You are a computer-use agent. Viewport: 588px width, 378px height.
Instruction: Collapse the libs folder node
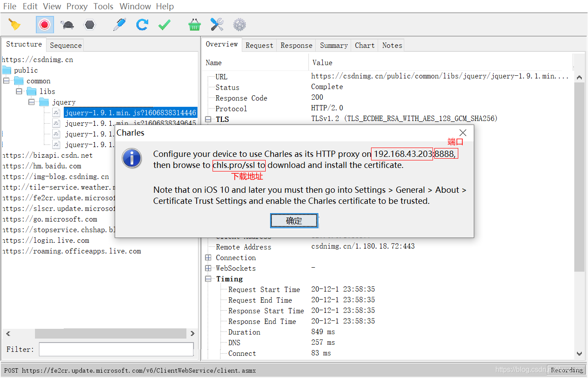19,92
